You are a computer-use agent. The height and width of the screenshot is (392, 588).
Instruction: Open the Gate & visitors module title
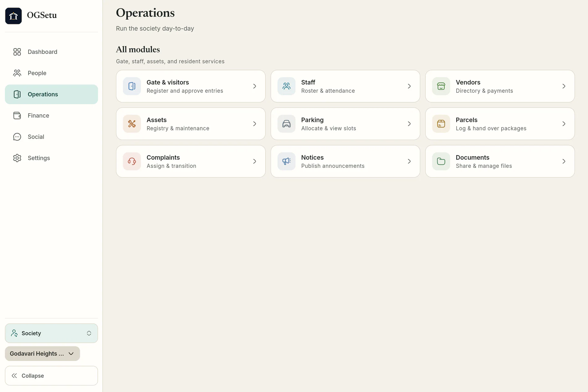[168, 82]
